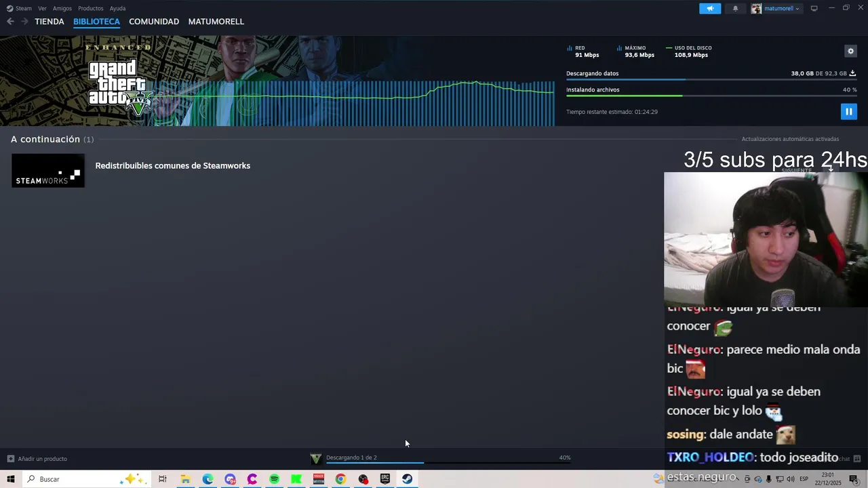
Task: Open Kick app from the taskbar
Action: click(296, 479)
